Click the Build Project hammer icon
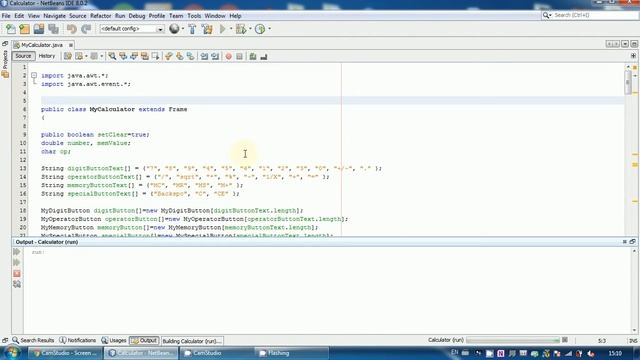This screenshot has height=360, width=640. (192, 29)
